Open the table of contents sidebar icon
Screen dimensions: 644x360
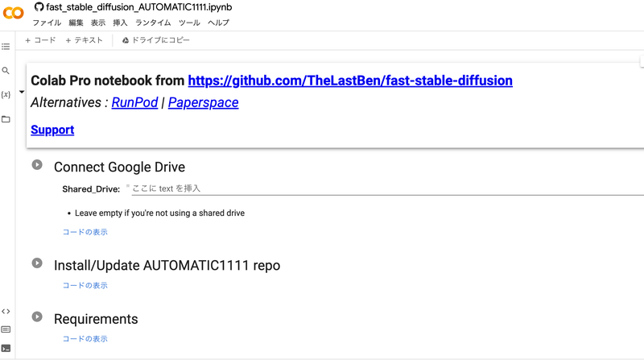tap(6, 47)
